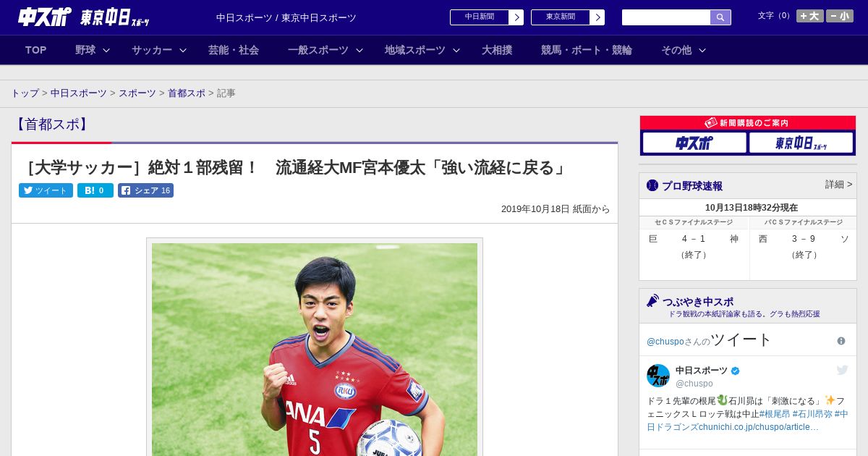Click the 東京中日スポーツ logo in header
Screen dimensions: 868x456
pyautogui.click(x=115, y=17)
